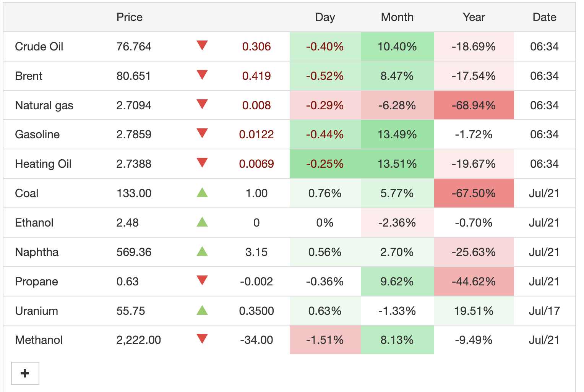Image resolution: width=584 pixels, height=392 pixels.
Task: Sort by the Year column header
Action: tap(474, 17)
